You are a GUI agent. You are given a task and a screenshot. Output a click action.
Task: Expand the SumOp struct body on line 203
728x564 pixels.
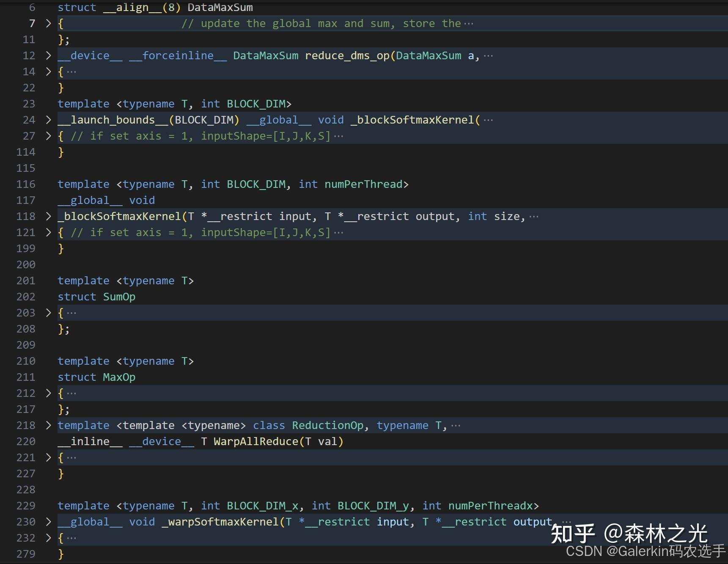tap(48, 313)
